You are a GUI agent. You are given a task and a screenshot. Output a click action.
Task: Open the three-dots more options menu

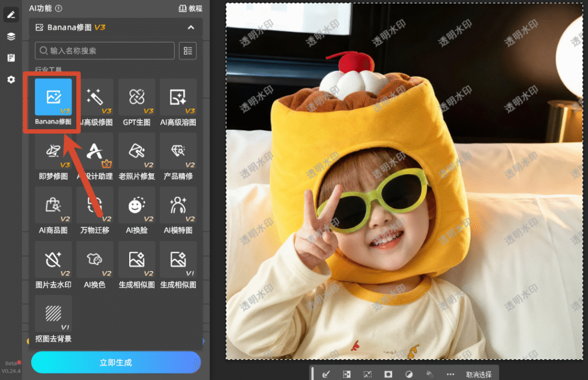450,374
